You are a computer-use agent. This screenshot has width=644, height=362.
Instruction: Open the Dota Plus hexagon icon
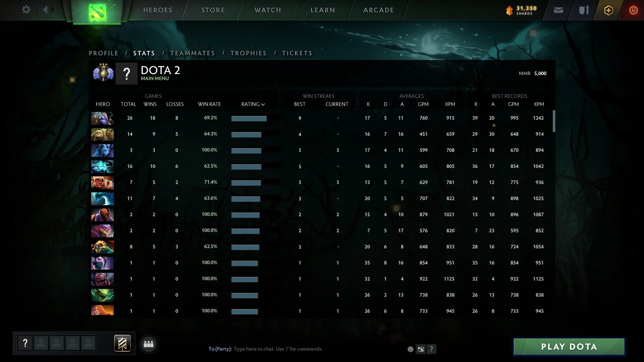tap(608, 10)
